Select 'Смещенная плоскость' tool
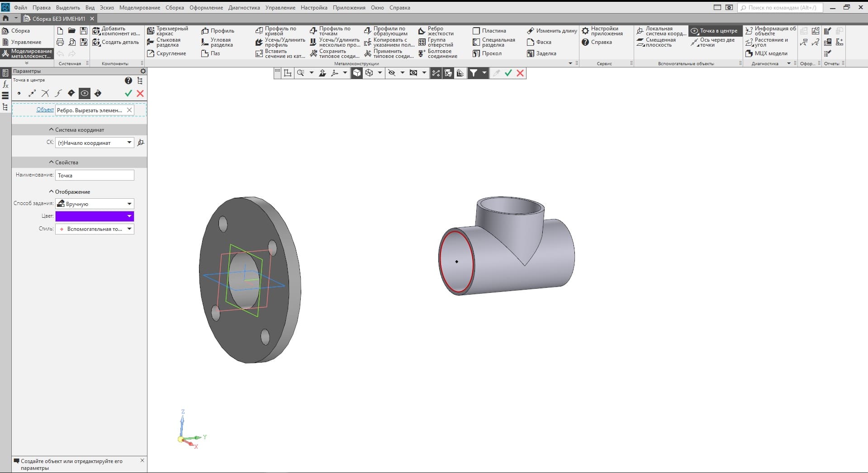The image size is (868, 473). (x=656, y=42)
